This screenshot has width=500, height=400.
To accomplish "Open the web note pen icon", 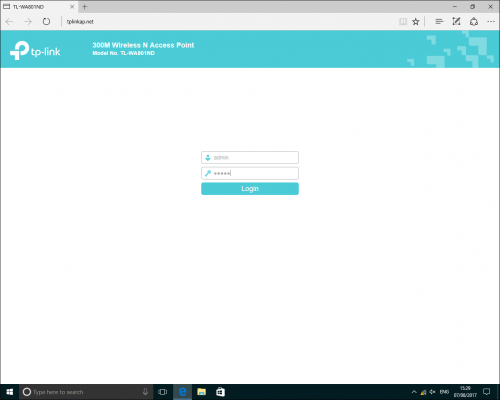I will pyautogui.click(x=456, y=22).
